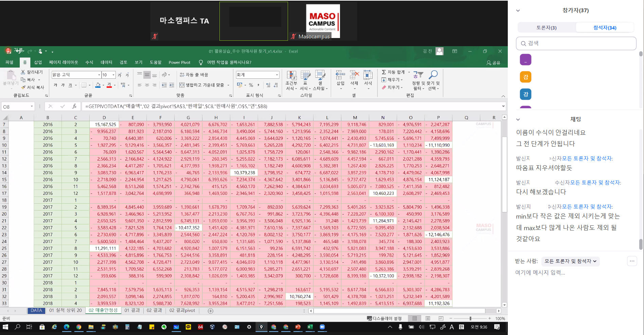Switch to the 02 결과pivot sheet tab

tap(182, 310)
